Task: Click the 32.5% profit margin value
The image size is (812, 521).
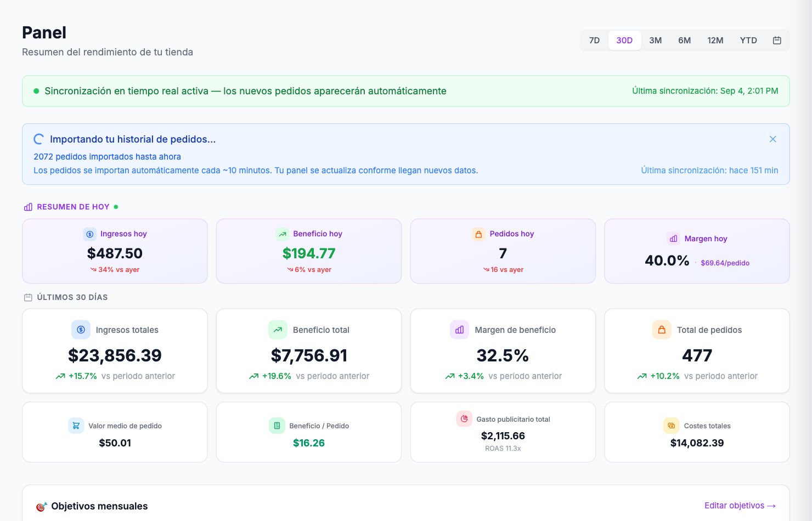Action: (503, 355)
